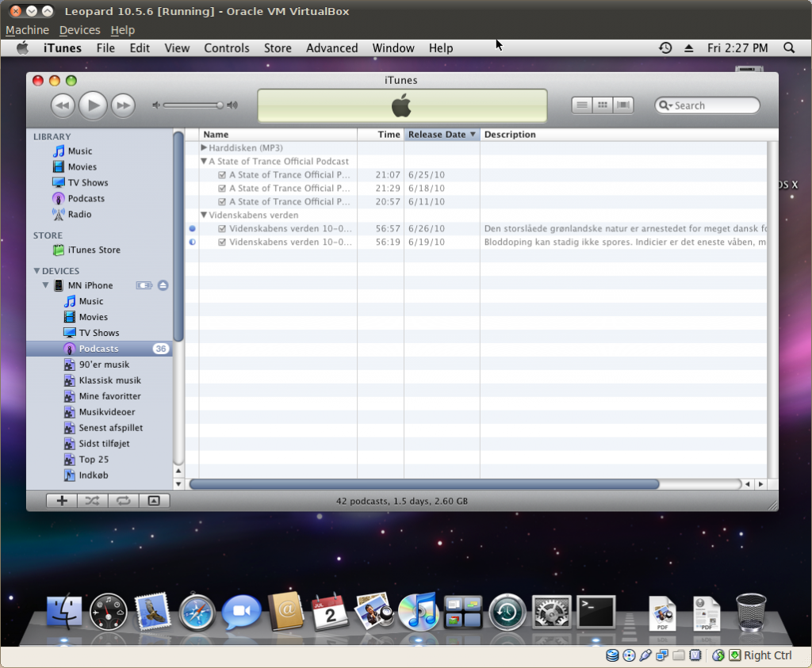This screenshot has width=812, height=668.
Task: Click the volume slider track
Action: point(192,105)
